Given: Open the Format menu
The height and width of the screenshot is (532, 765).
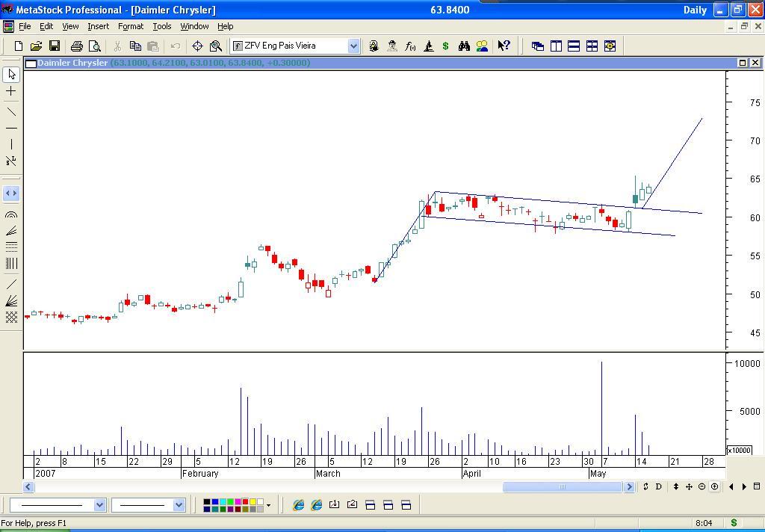Looking at the screenshot, I should pos(131,26).
